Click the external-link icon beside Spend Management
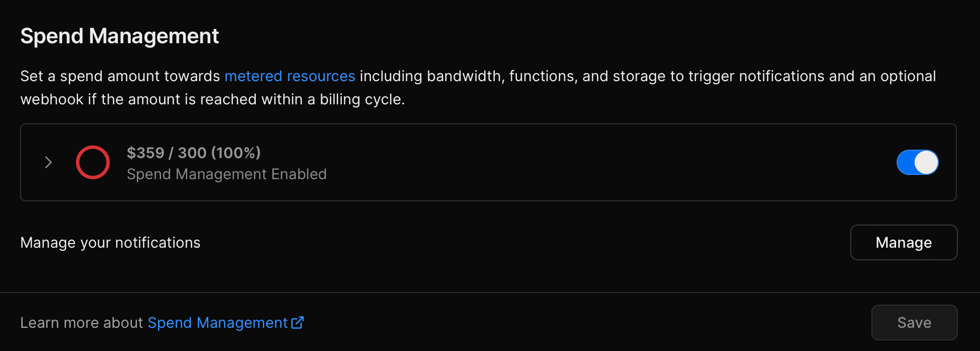This screenshot has width=980, height=351. tap(298, 323)
